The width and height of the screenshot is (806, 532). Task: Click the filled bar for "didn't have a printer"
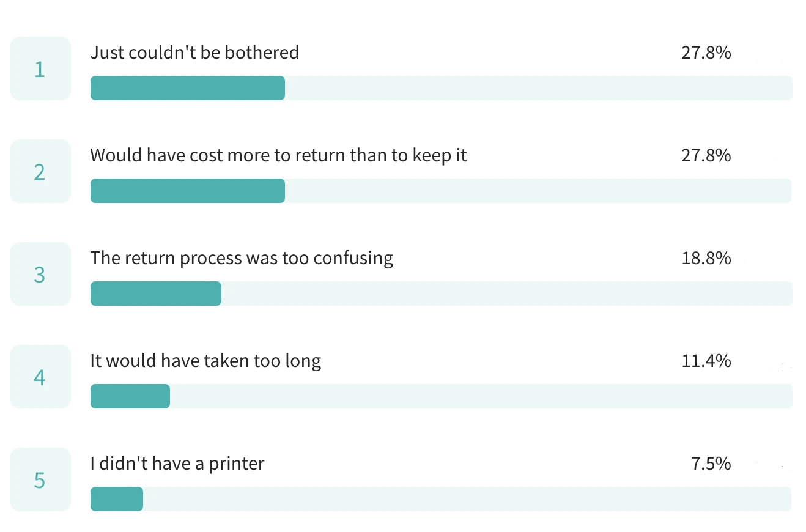116,499
